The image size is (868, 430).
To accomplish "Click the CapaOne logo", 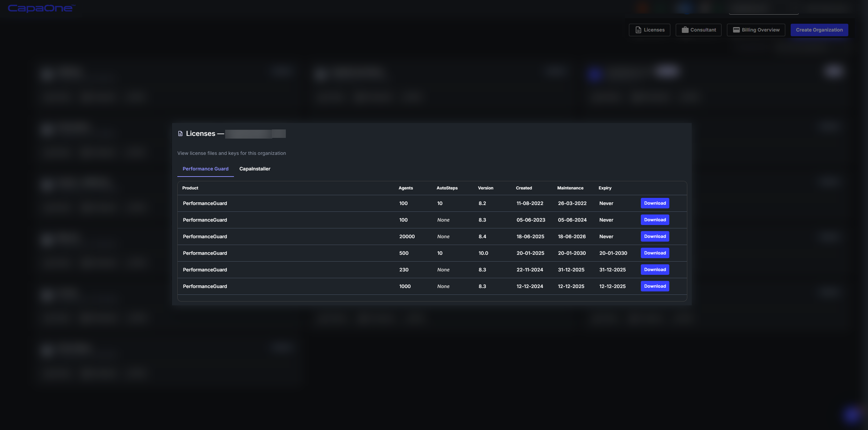I will 41,8.
